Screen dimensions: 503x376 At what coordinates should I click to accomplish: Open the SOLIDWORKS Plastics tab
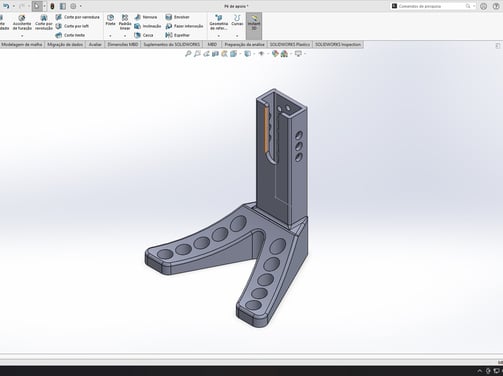click(290, 44)
